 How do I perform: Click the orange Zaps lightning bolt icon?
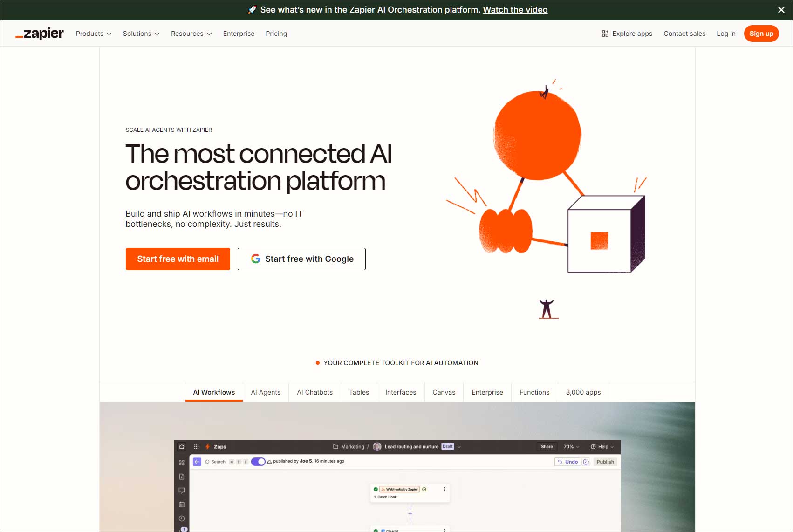coord(208,446)
